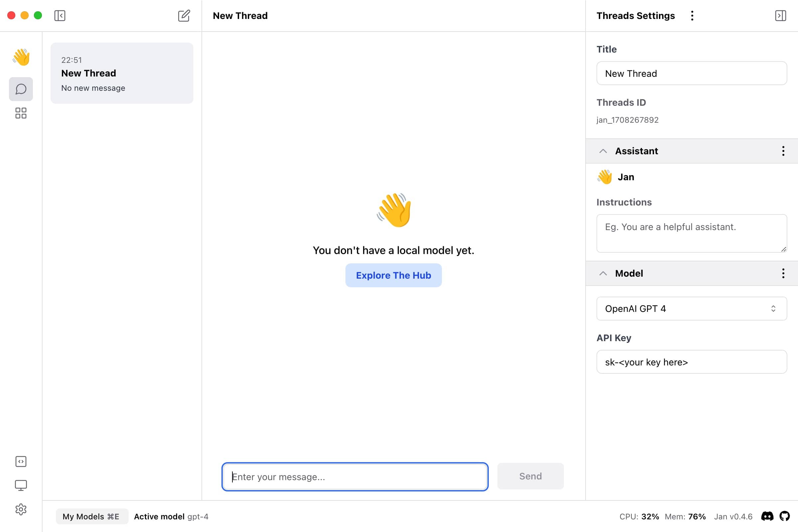Open the Model section options menu

[x=783, y=273]
